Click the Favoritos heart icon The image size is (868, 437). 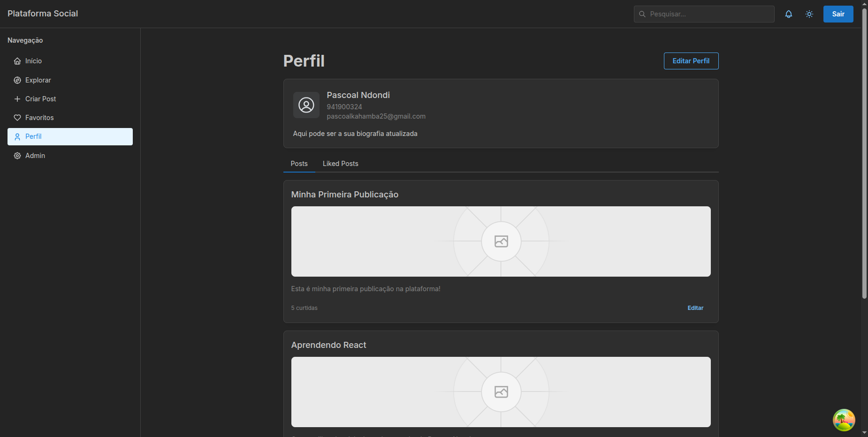pos(17,118)
